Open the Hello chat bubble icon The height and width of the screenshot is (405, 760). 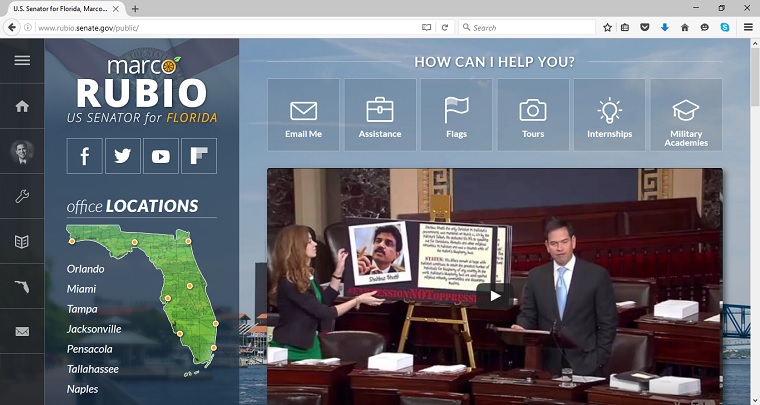[705, 28]
